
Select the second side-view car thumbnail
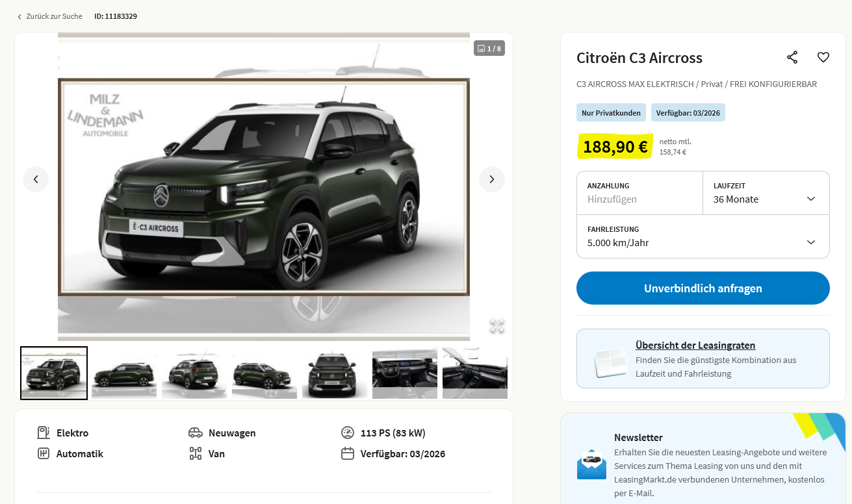coord(124,373)
